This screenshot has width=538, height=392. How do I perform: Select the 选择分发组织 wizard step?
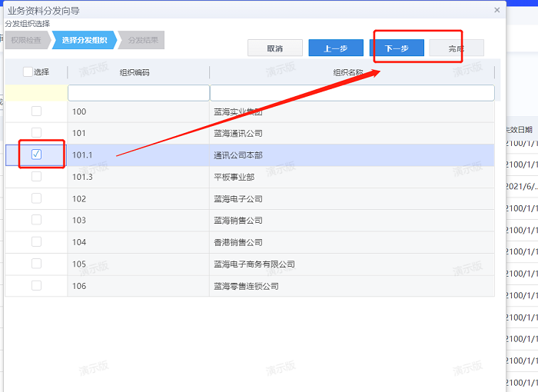coord(84,40)
